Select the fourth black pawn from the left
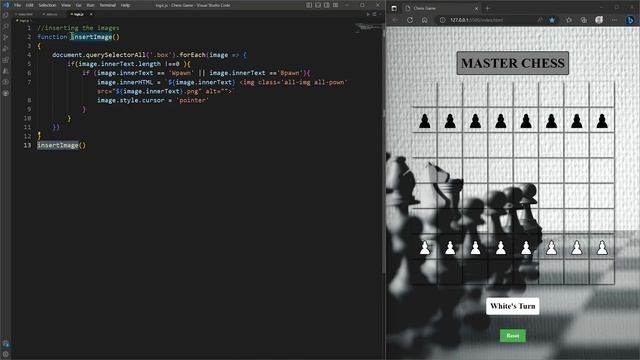The width and height of the screenshot is (640, 360). coord(501,121)
